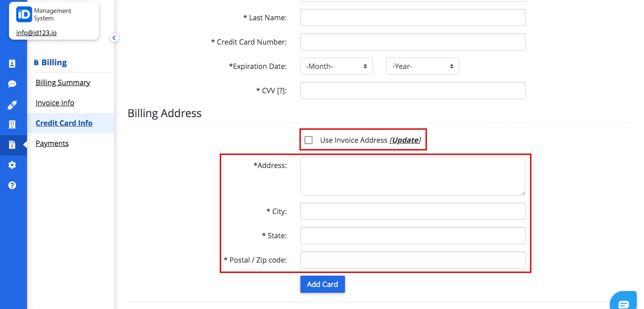Select the Invoice Info menu item
Viewport: 644px width, 309px height.
point(54,103)
